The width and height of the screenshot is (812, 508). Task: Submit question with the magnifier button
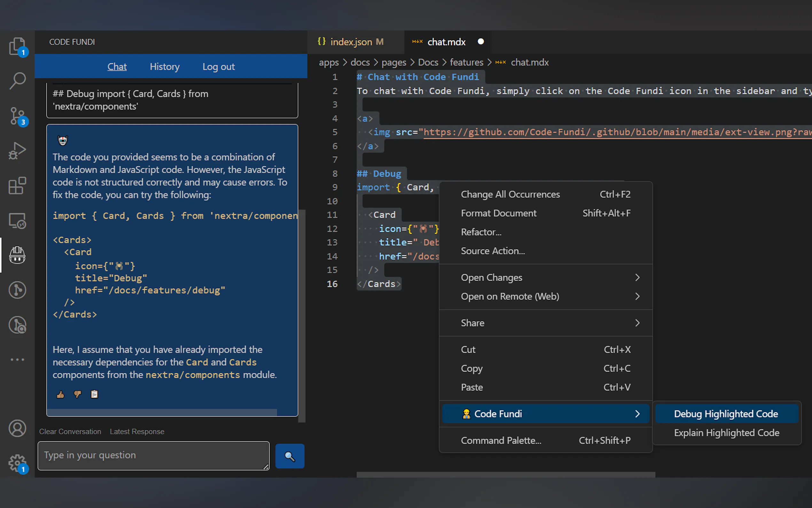290,456
